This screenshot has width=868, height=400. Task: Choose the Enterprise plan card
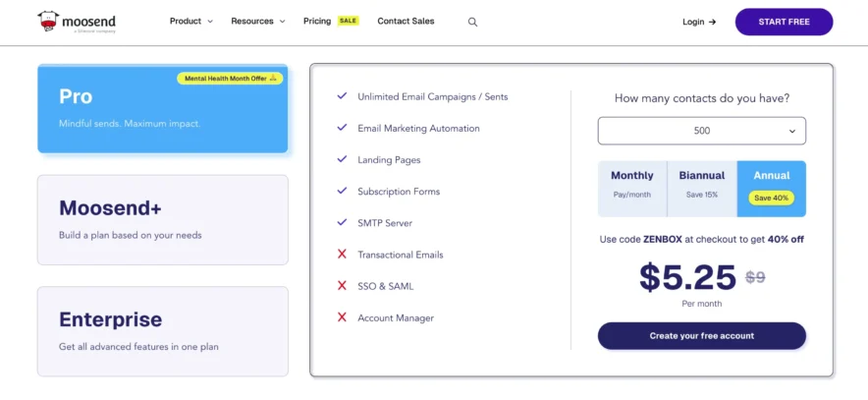pyautogui.click(x=163, y=331)
